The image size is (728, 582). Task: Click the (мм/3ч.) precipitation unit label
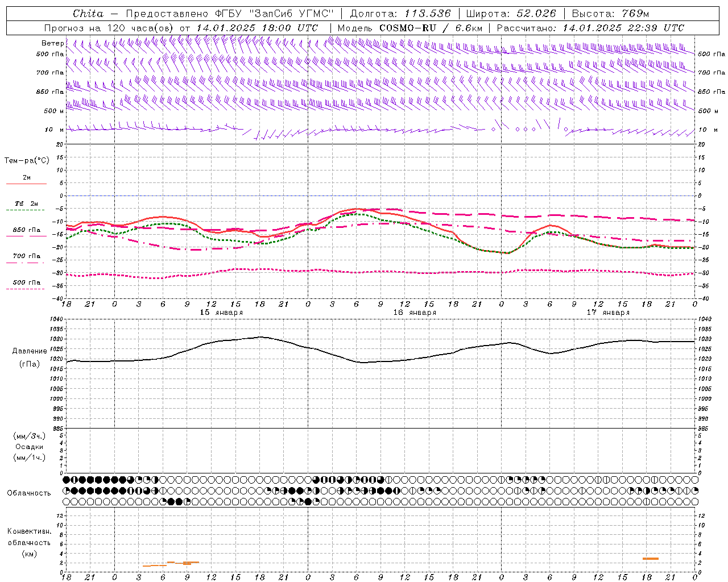pyautogui.click(x=29, y=436)
